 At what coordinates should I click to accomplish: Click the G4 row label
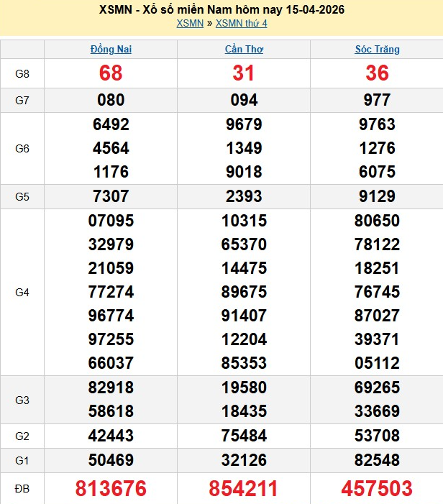[22, 293]
